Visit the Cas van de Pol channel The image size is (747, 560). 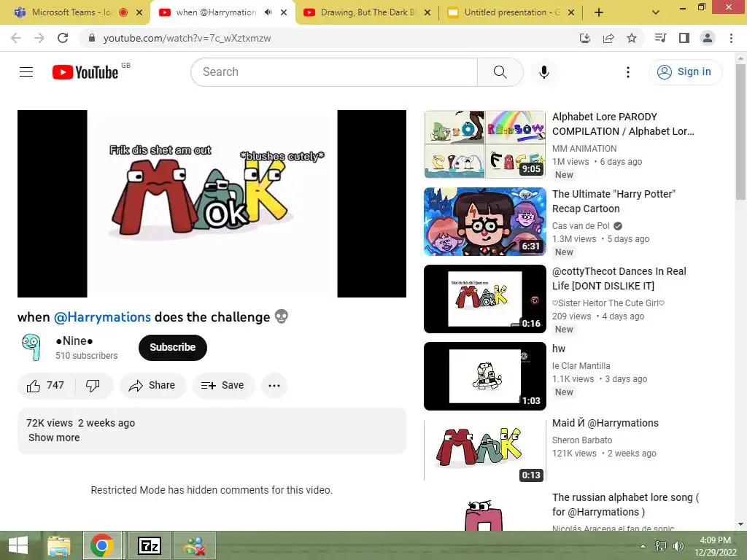click(x=581, y=226)
